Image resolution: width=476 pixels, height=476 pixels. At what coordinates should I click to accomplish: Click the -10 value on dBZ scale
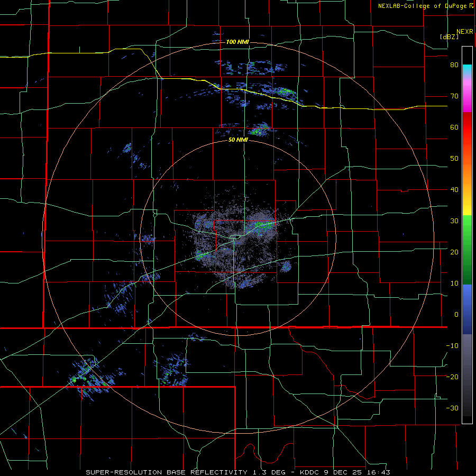click(x=452, y=346)
